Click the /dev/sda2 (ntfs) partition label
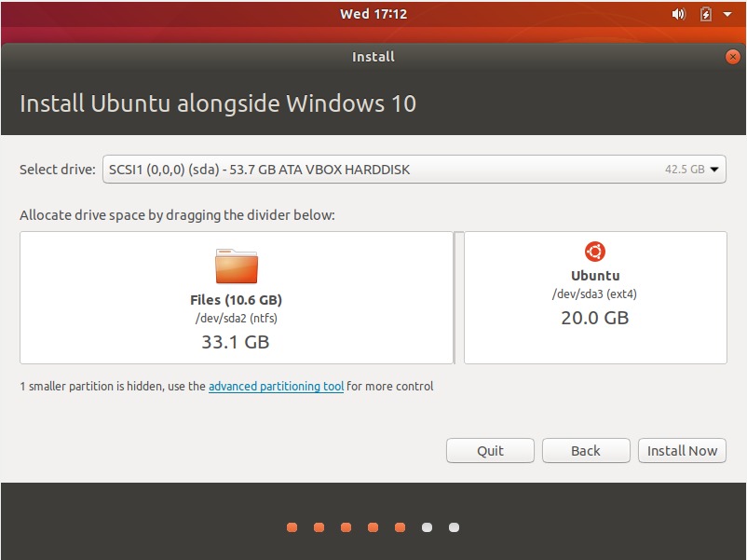Viewport: 747px width, 560px height. point(236,319)
